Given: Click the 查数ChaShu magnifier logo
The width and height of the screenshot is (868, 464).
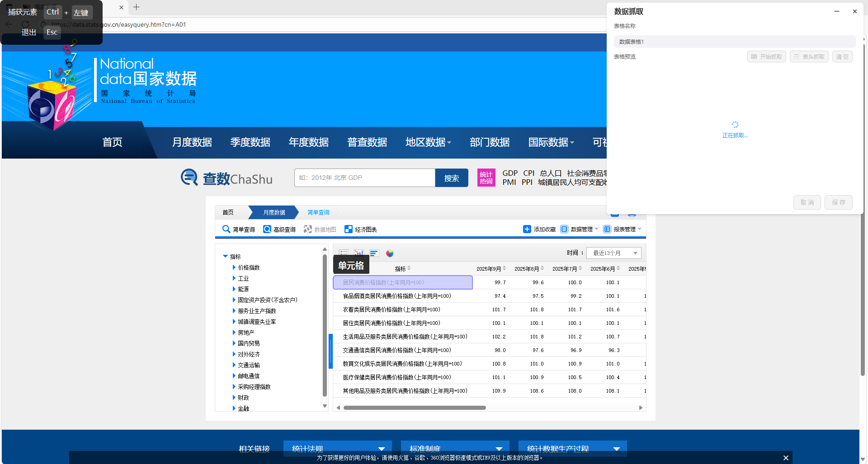Looking at the screenshot, I should click(x=189, y=177).
